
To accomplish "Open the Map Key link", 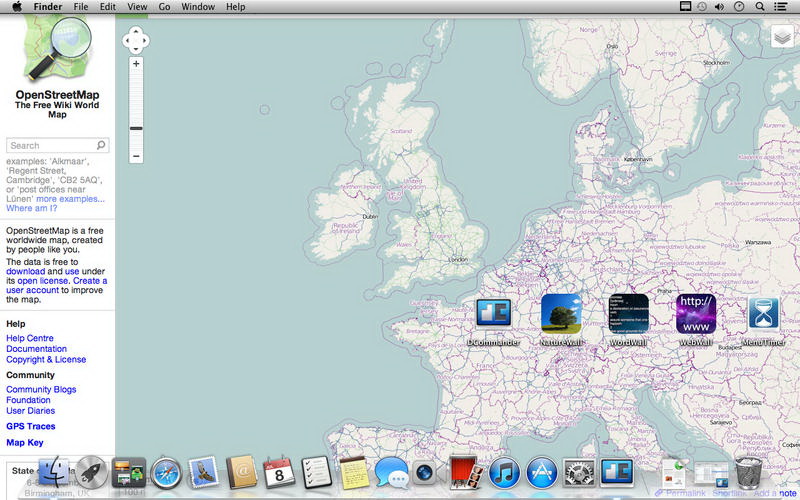I will (x=25, y=442).
